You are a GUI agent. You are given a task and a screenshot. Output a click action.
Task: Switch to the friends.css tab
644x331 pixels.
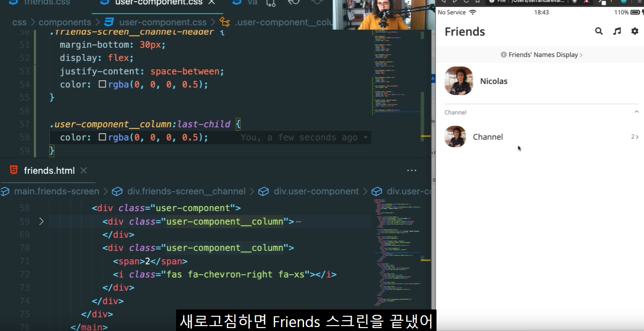coord(39,2)
